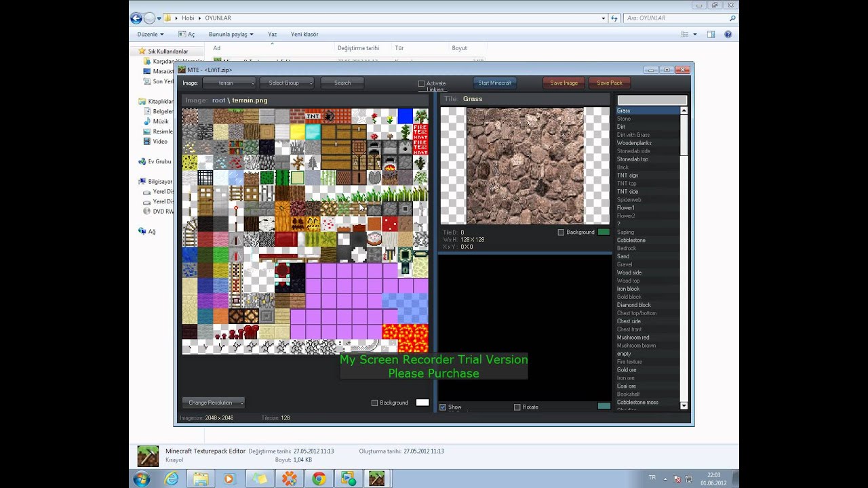Select TNT side in tile list
Viewport: 868px width, 488px height.
(x=627, y=192)
